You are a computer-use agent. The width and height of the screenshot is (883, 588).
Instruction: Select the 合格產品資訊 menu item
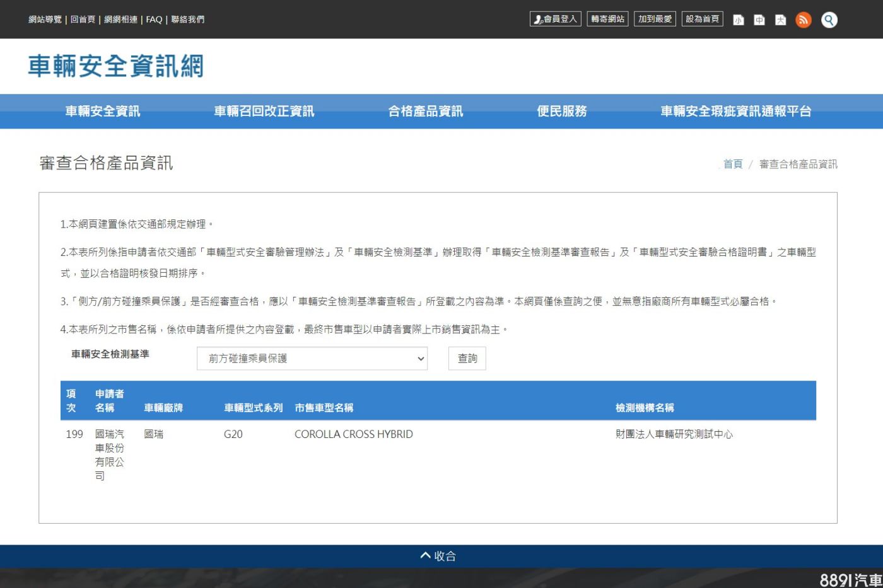click(425, 112)
